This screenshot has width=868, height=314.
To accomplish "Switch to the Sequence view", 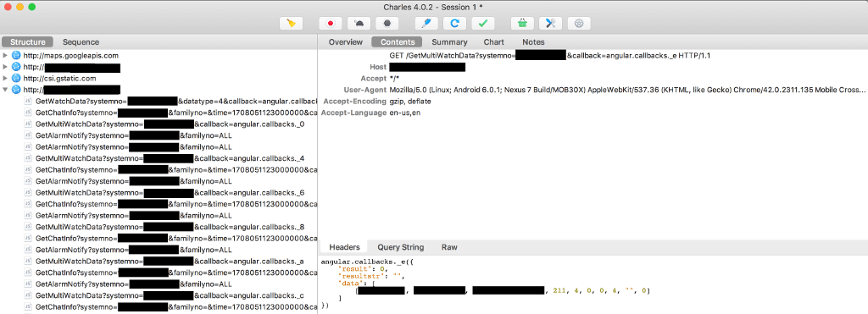I will coord(81,42).
